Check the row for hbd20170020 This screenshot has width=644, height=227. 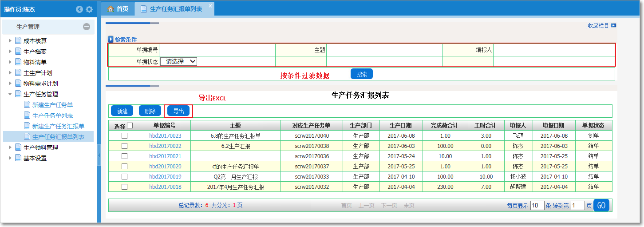tap(124, 166)
